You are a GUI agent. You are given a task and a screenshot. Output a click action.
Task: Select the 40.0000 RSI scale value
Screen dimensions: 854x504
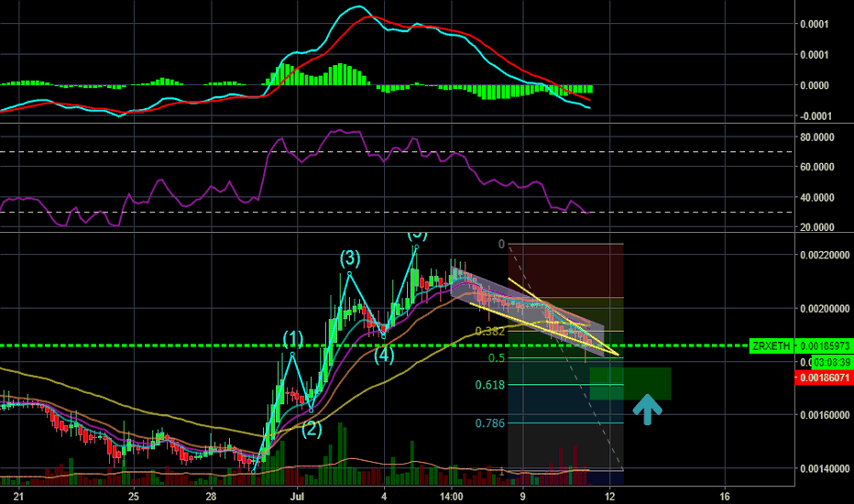pyautogui.click(x=817, y=198)
